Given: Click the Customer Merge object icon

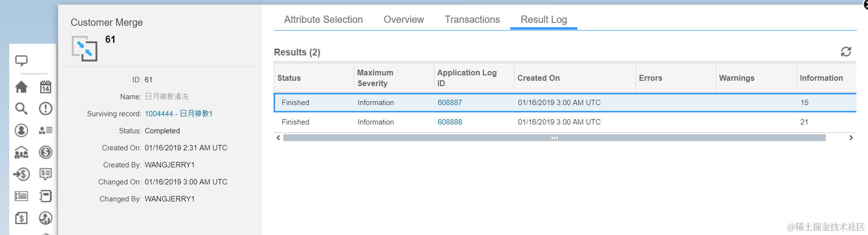Looking at the screenshot, I should tap(85, 49).
